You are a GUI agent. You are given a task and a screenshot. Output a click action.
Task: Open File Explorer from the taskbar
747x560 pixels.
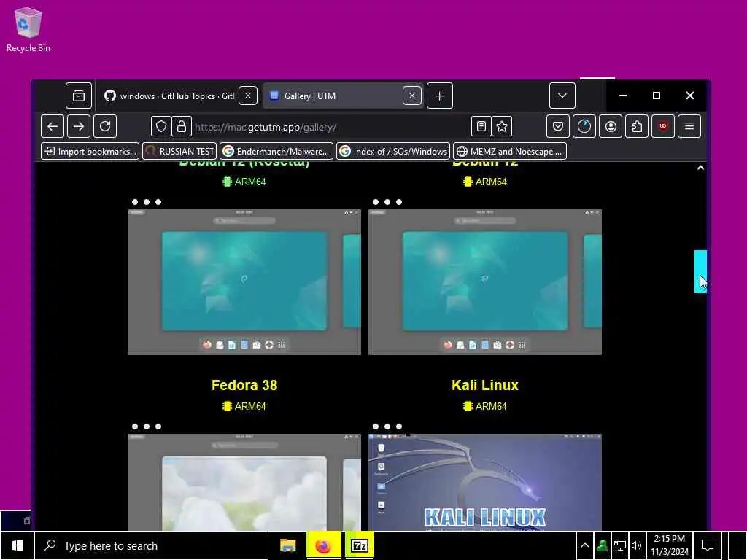pyautogui.click(x=287, y=545)
